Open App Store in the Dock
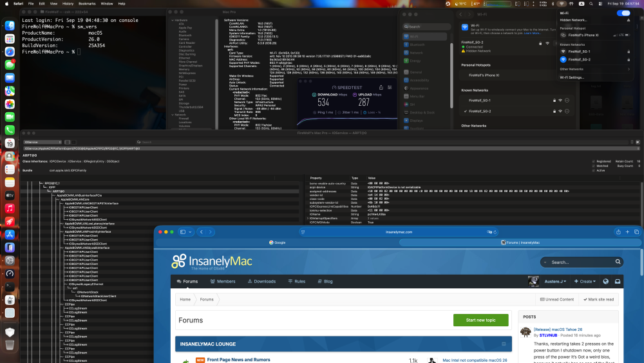 (x=10, y=234)
